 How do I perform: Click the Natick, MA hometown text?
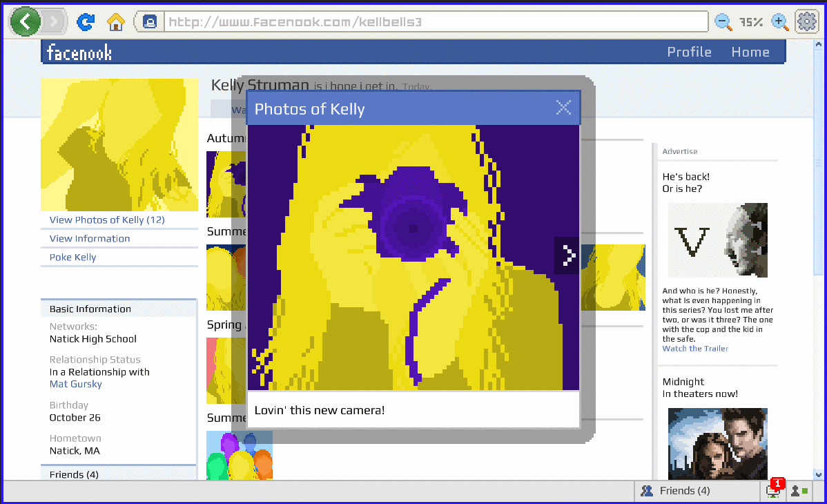[x=75, y=451]
